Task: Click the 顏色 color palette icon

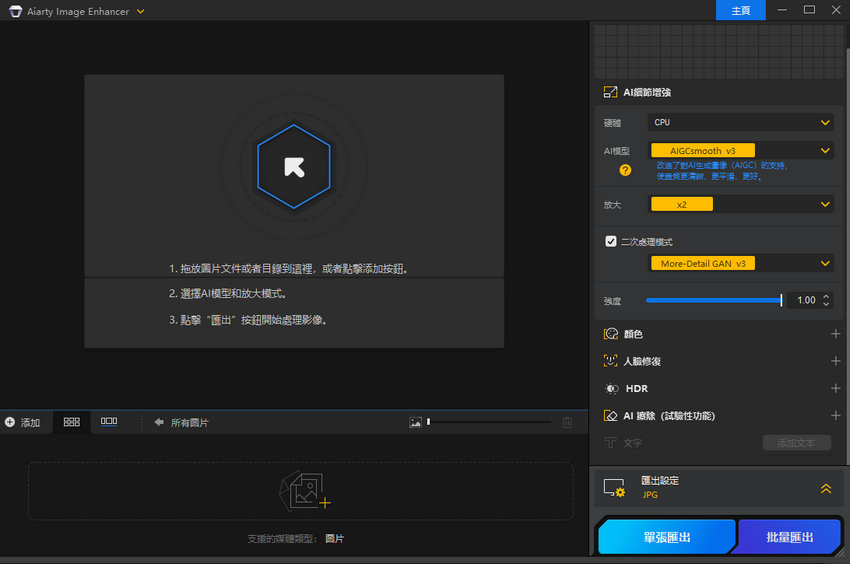Action: click(x=611, y=334)
